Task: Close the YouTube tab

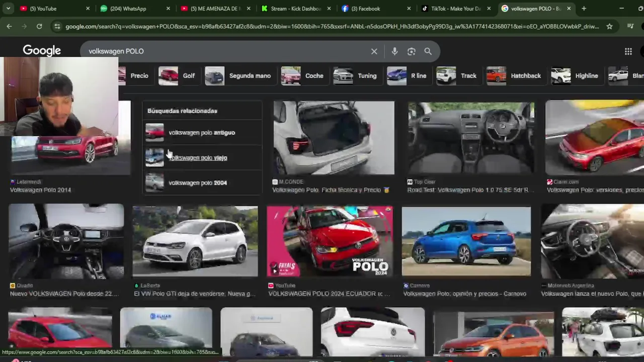Action: (88, 9)
